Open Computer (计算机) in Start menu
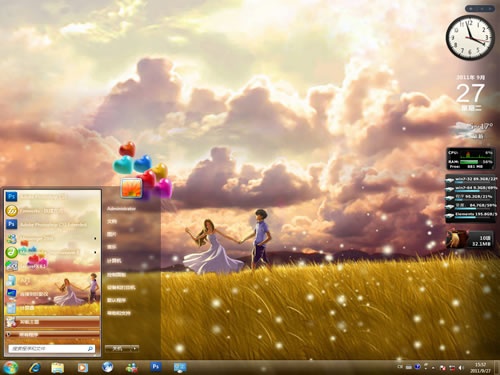 click(x=114, y=261)
